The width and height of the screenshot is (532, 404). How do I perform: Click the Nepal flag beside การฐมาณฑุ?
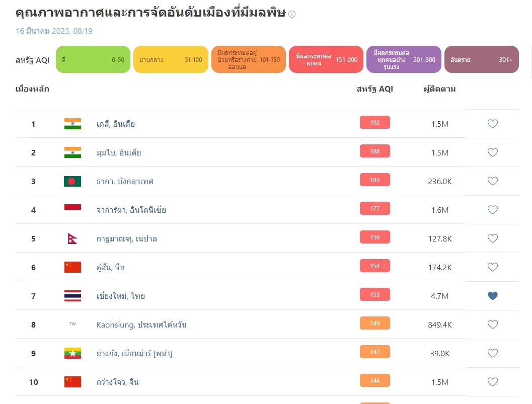72,238
